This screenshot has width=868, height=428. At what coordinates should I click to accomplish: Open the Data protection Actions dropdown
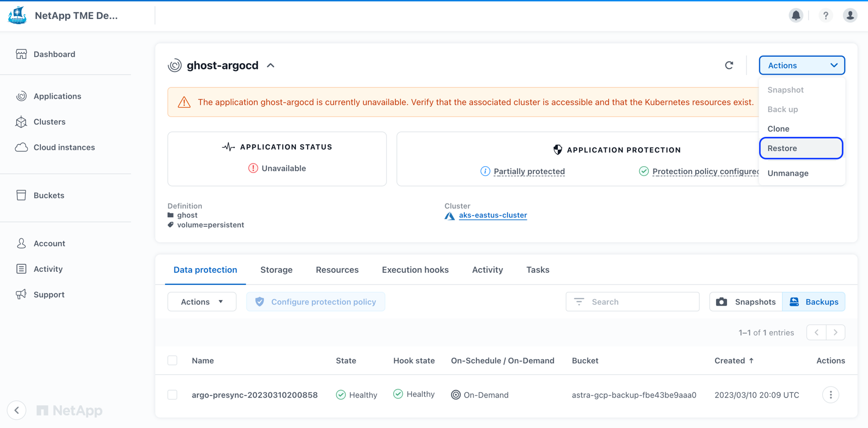202,302
